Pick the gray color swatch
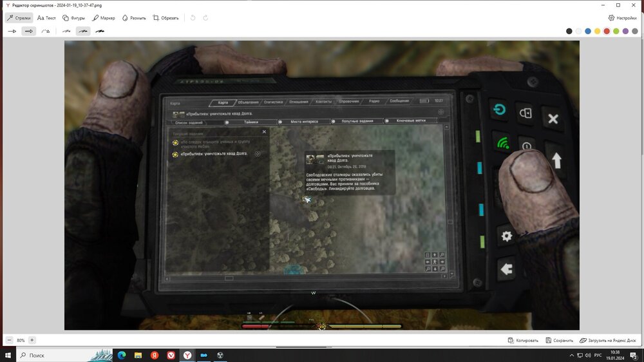Viewport: 644px width, 362px height. point(635,31)
